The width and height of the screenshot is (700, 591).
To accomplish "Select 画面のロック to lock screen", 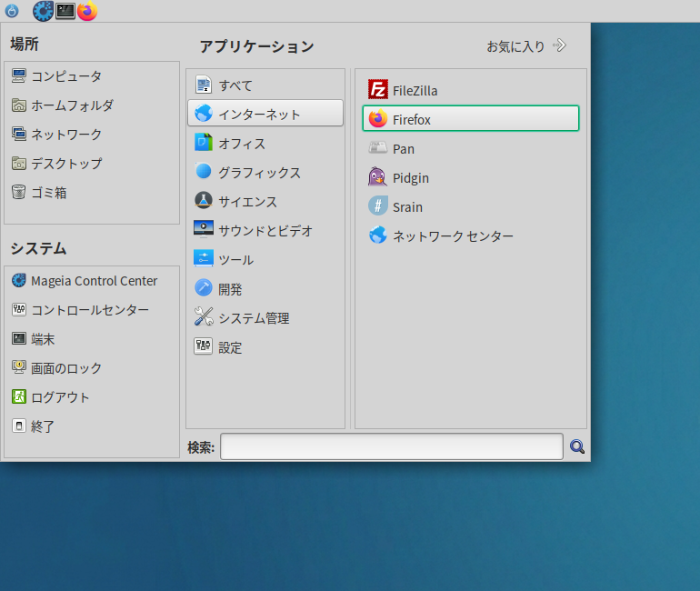I will [92, 368].
